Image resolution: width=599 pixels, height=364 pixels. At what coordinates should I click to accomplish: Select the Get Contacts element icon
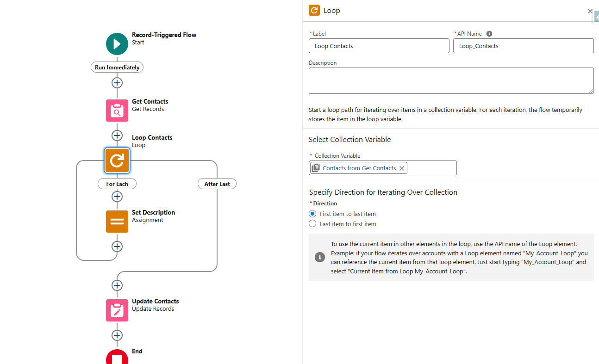117,111
